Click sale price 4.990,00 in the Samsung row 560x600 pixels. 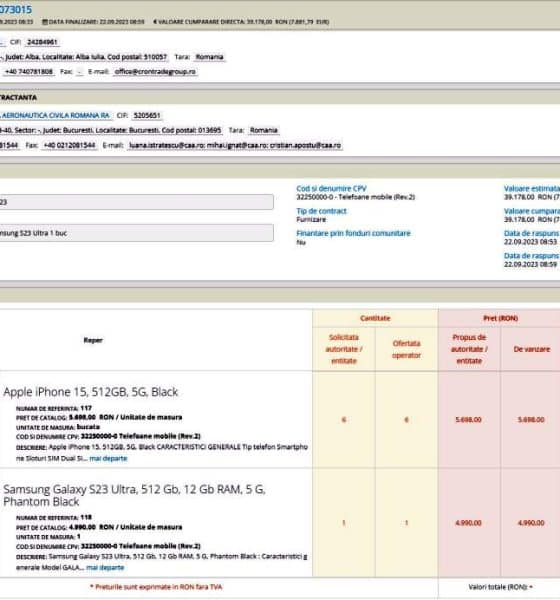click(x=531, y=523)
